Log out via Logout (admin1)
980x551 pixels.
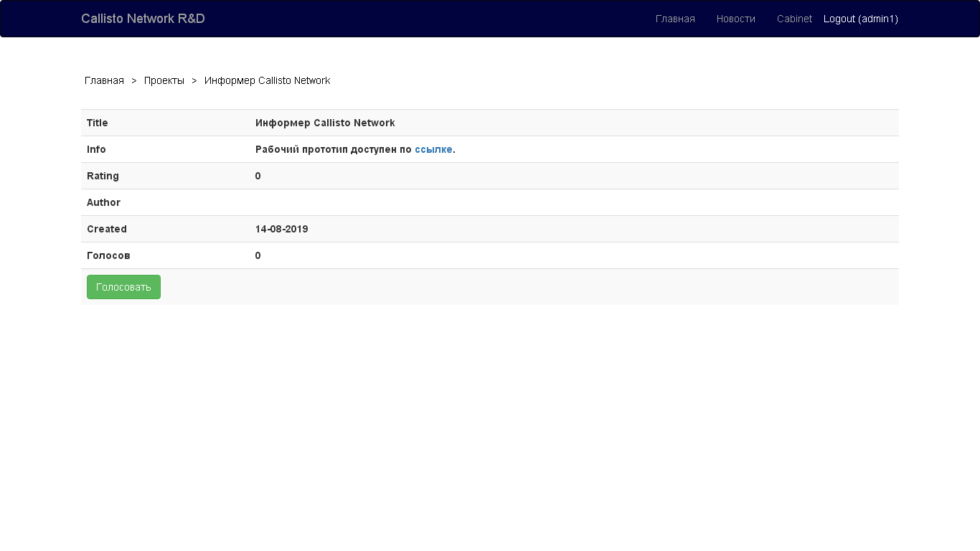tap(861, 19)
